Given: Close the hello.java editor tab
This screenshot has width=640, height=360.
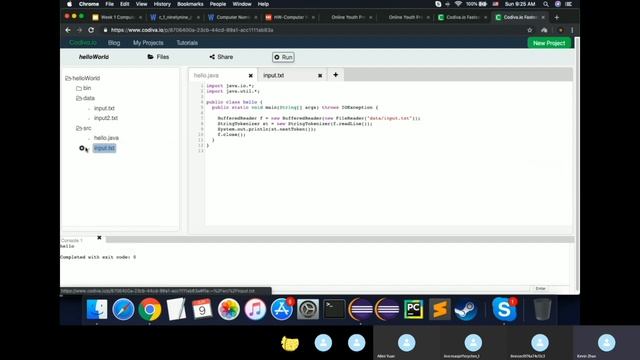Looking at the screenshot, I should 251,76.
